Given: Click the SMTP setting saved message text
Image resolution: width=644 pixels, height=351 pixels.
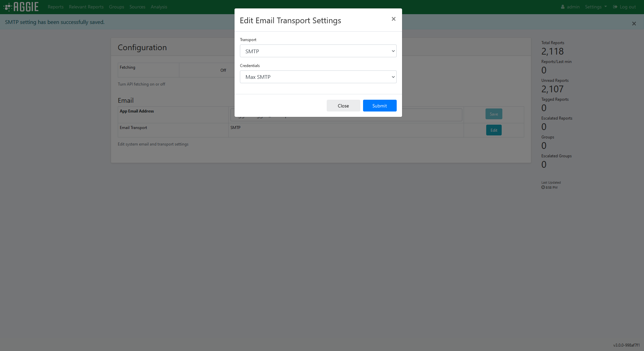Looking at the screenshot, I should [x=55, y=22].
